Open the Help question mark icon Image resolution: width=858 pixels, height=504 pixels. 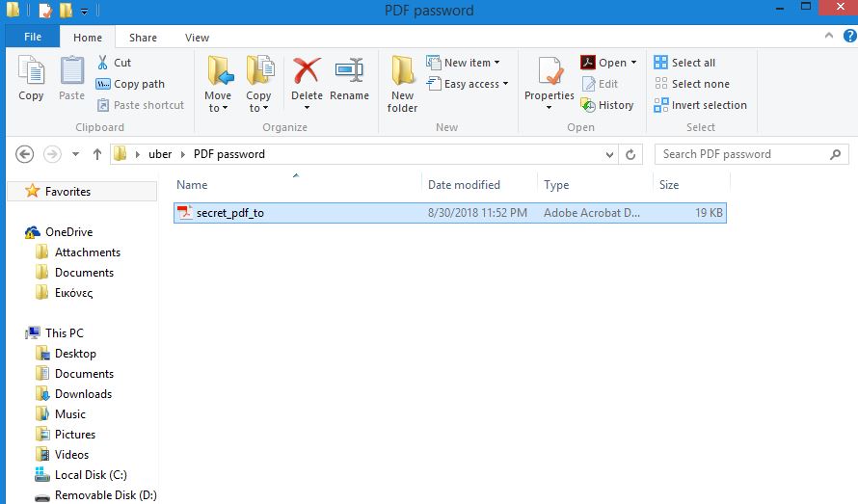[849, 36]
